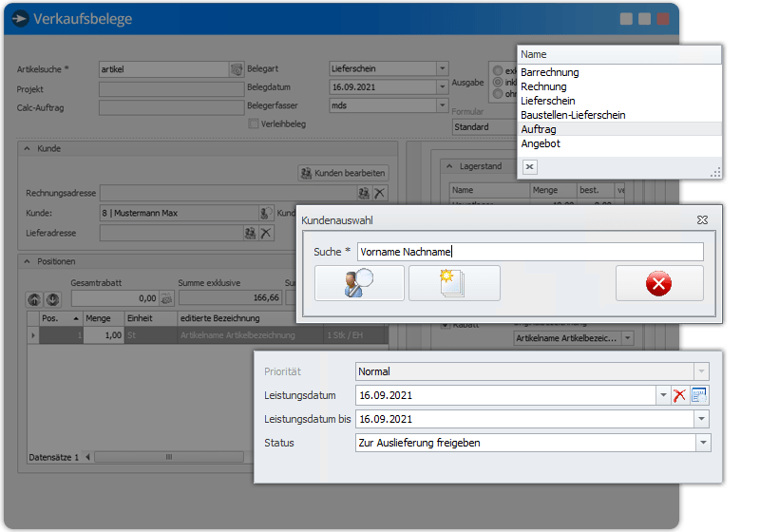The image size is (760, 532).
Task: Click the Lieferadresse customer lookup icon
Action: [x=250, y=233]
